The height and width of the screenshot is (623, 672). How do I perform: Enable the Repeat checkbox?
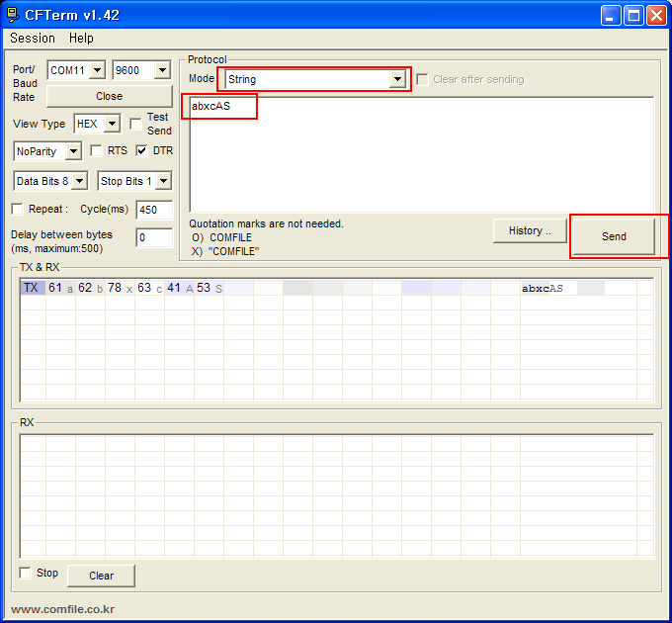[x=18, y=210]
